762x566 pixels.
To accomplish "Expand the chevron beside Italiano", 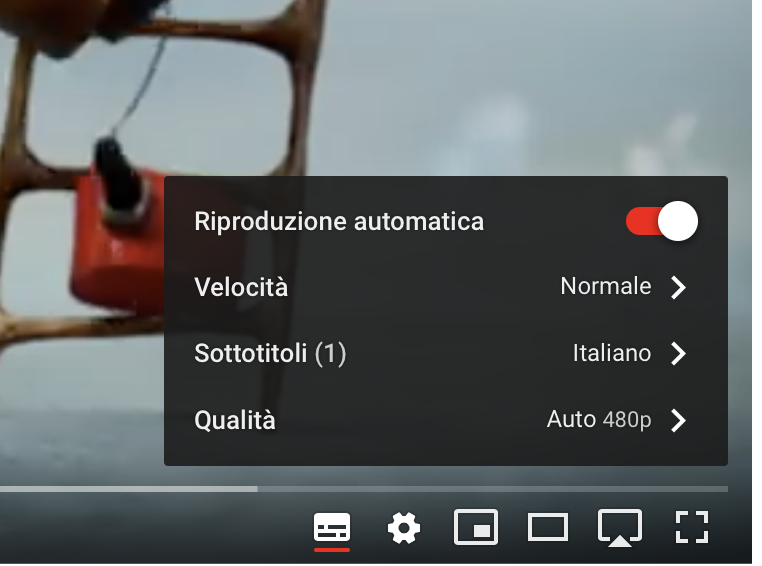I will 678,353.
